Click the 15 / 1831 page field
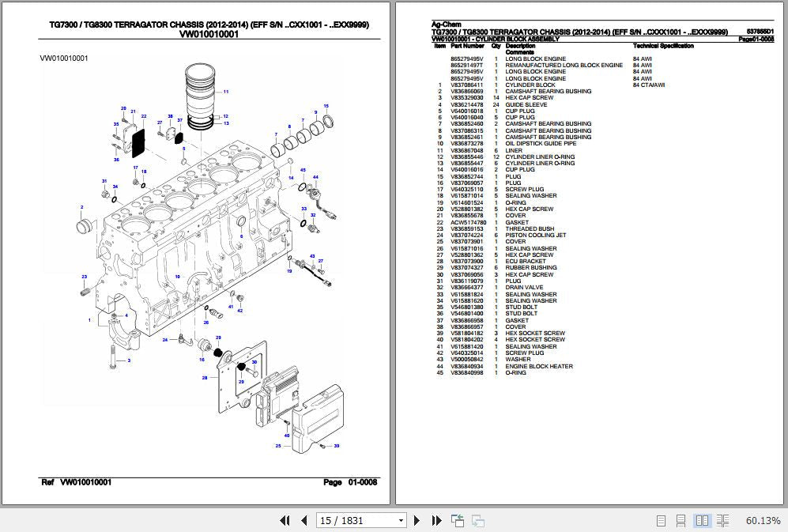 pos(354,520)
